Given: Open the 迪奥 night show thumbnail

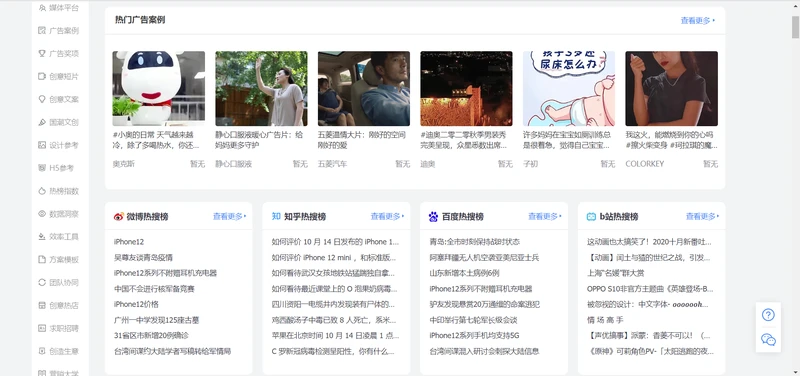Looking at the screenshot, I should [466, 88].
